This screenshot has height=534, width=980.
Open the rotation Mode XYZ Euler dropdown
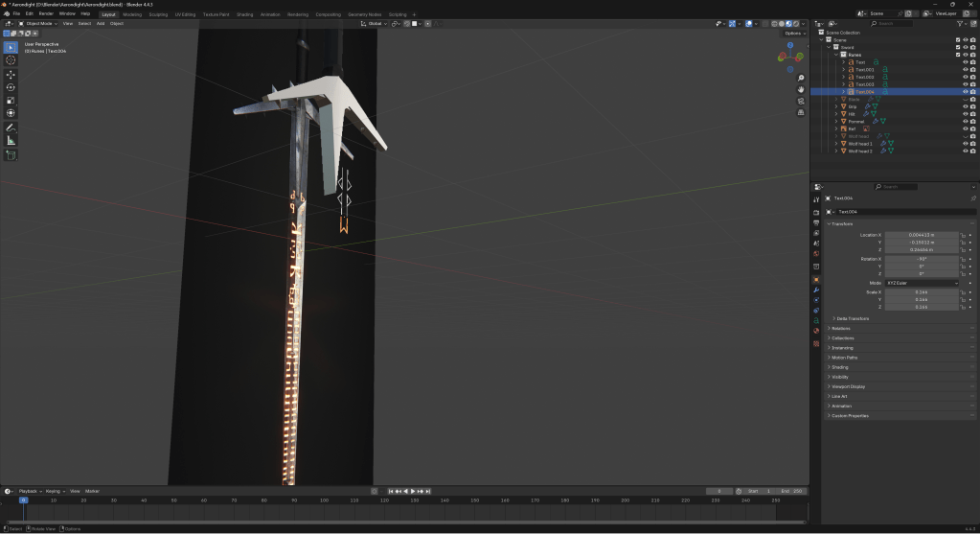pos(921,283)
